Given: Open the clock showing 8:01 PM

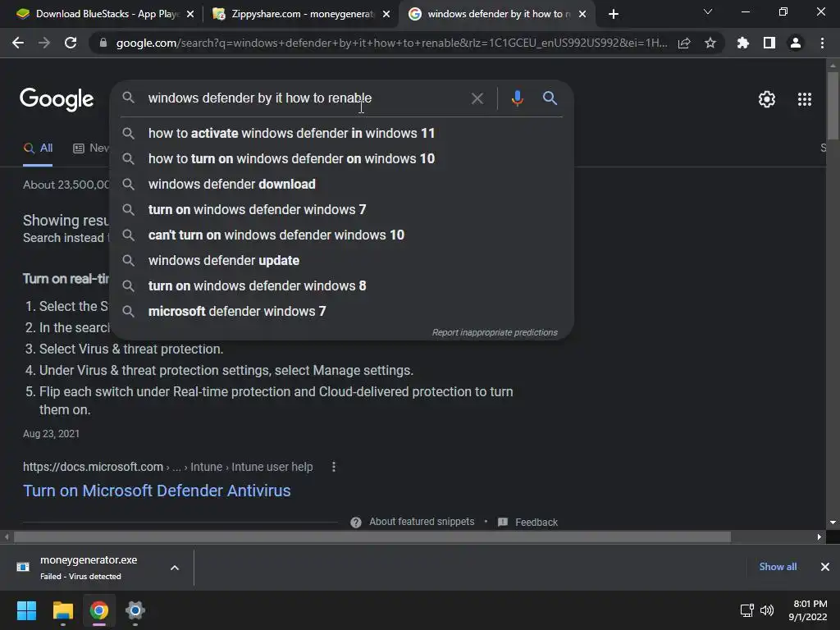Looking at the screenshot, I should [x=808, y=610].
